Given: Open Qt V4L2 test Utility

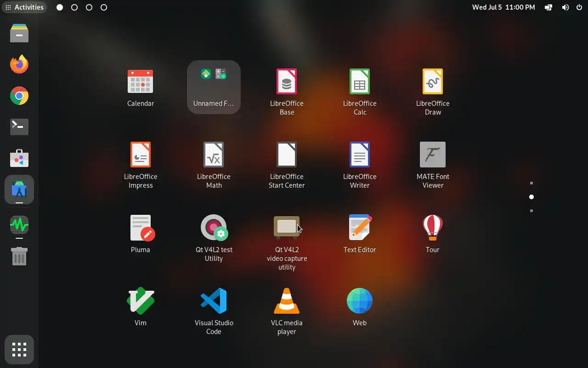Looking at the screenshot, I should point(214,238).
